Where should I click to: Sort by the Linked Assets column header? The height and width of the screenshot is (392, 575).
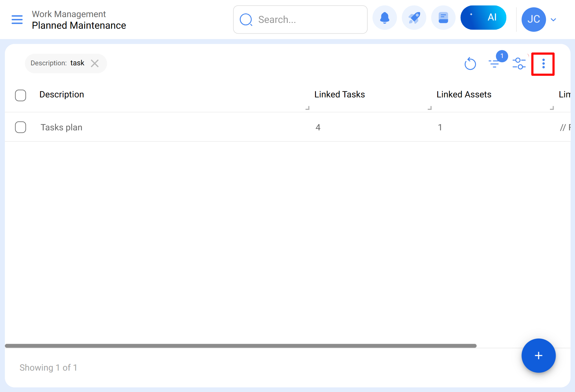(x=464, y=95)
